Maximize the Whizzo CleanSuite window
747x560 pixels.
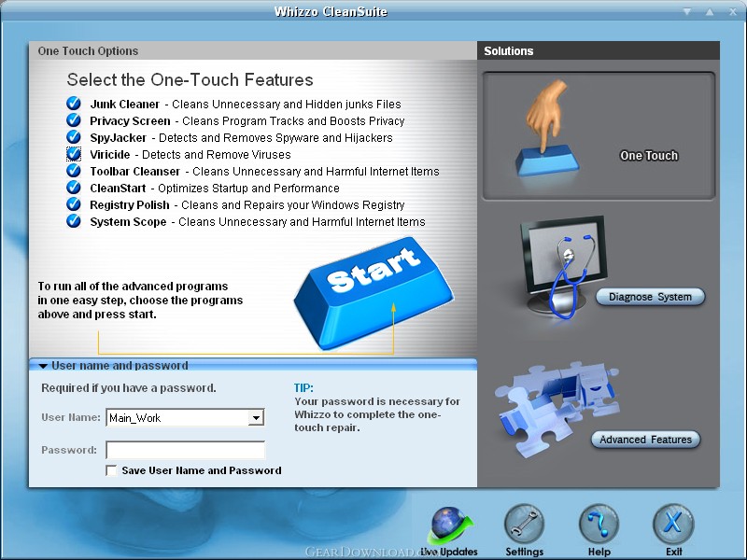tap(710, 11)
